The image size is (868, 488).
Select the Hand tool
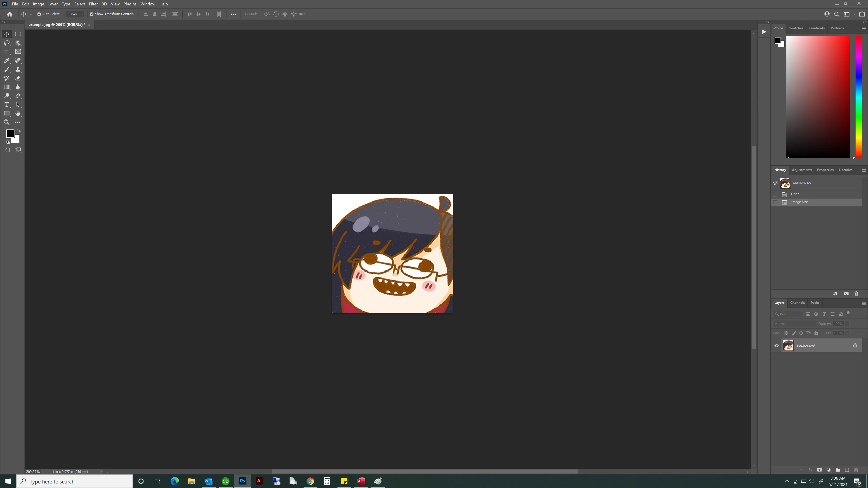point(18,113)
